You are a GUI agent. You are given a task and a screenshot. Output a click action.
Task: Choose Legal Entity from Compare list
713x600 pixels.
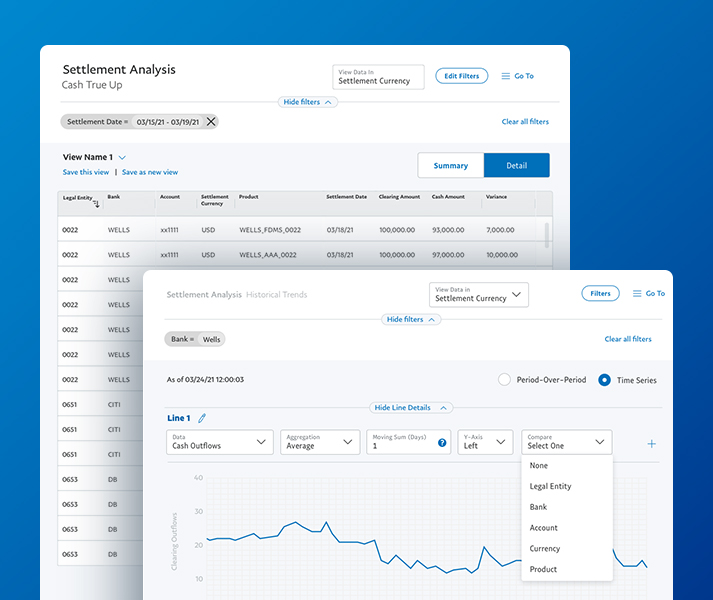tap(550, 486)
